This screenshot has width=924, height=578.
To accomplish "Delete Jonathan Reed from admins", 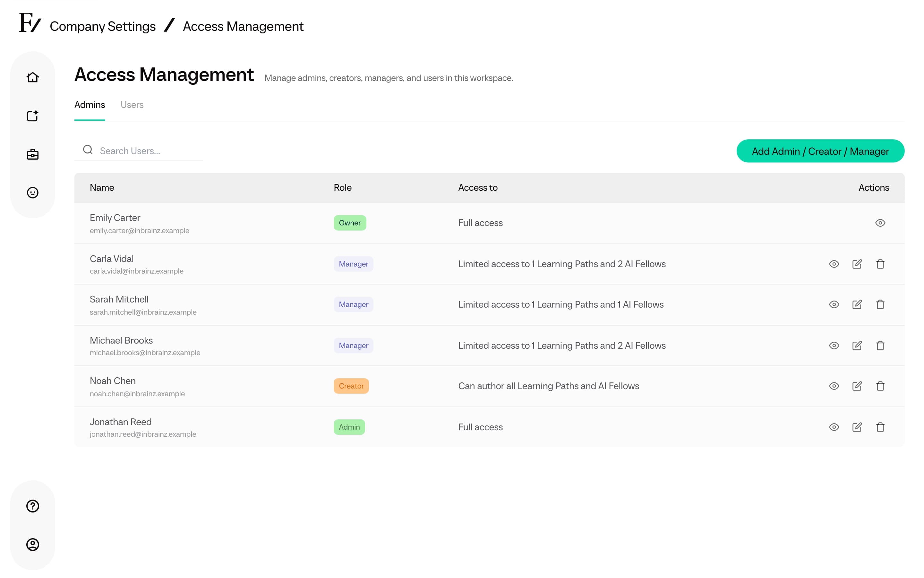I will pyautogui.click(x=880, y=427).
